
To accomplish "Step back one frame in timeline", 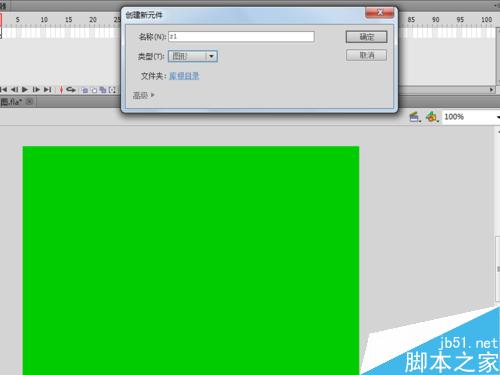I will click(14, 89).
